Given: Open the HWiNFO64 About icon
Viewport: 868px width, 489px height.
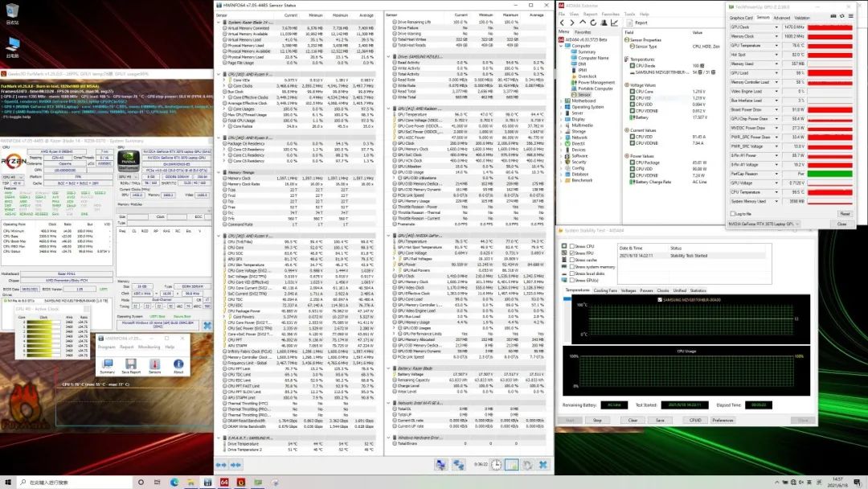Looking at the screenshot, I should pos(178,362).
